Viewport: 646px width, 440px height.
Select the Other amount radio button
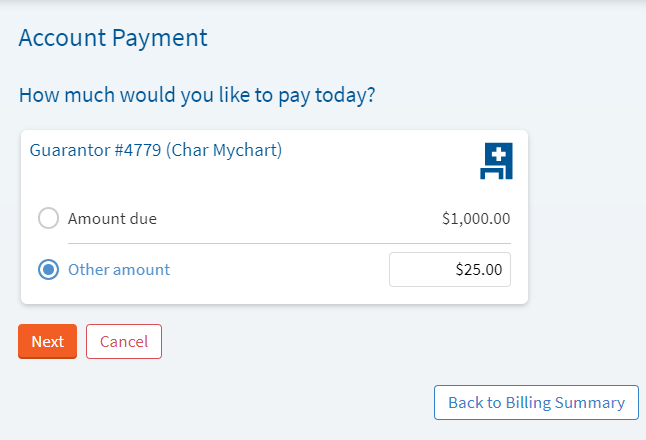[48, 270]
